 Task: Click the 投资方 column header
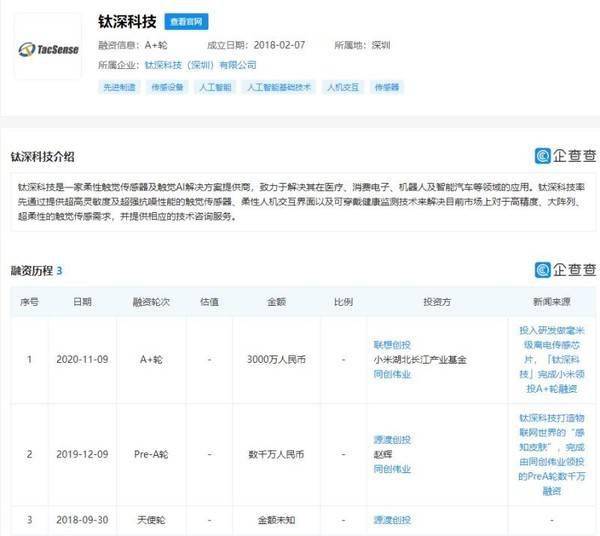437,301
